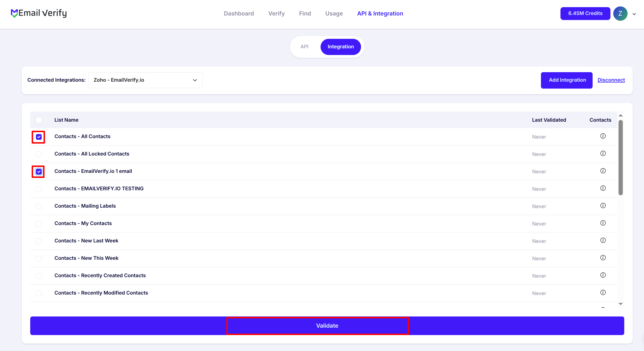Open info icon for New This Week row
This screenshot has height=351, width=644.
tap(603, 258)
